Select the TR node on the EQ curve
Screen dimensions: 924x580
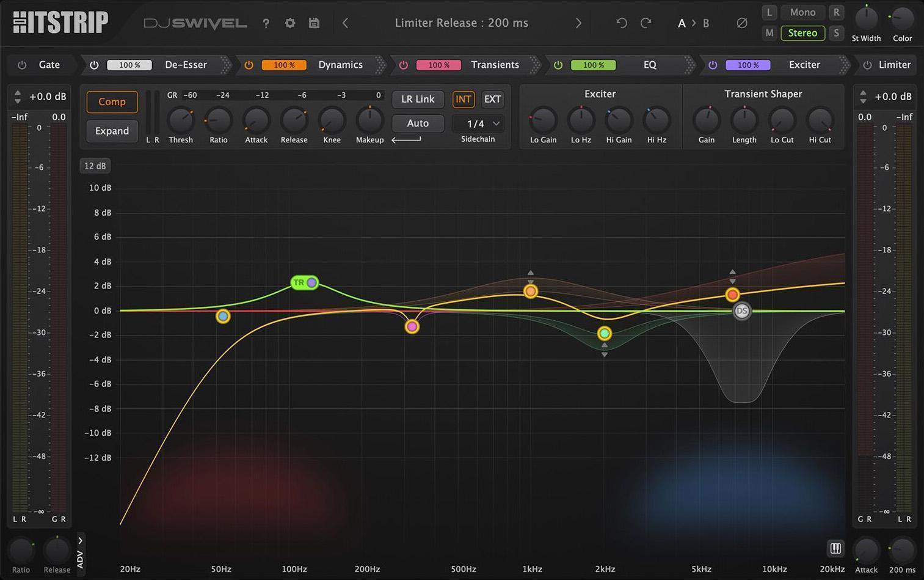point(304,282)
